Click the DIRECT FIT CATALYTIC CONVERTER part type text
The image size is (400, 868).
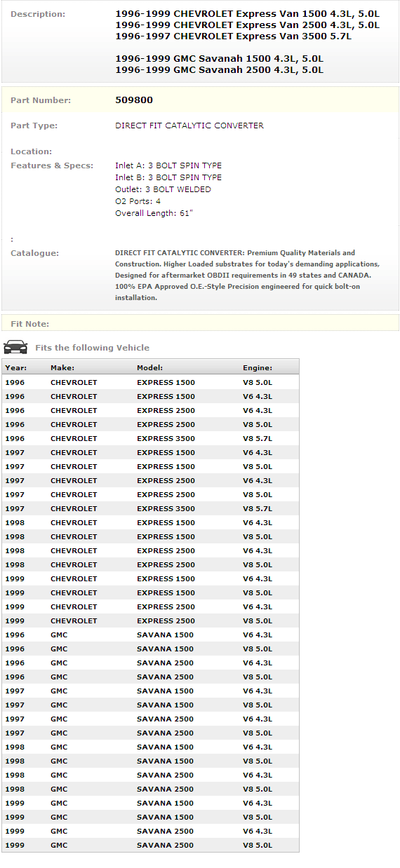[x=189, y=126]
